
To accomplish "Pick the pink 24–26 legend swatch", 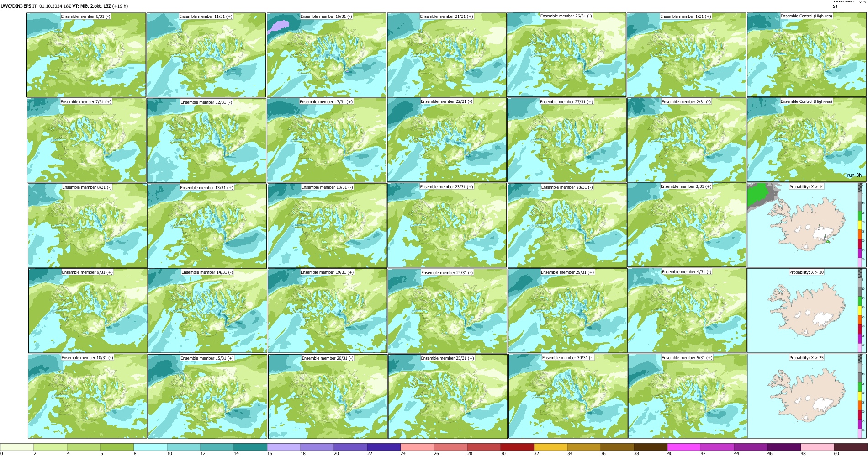I will [x=417, y=447].
